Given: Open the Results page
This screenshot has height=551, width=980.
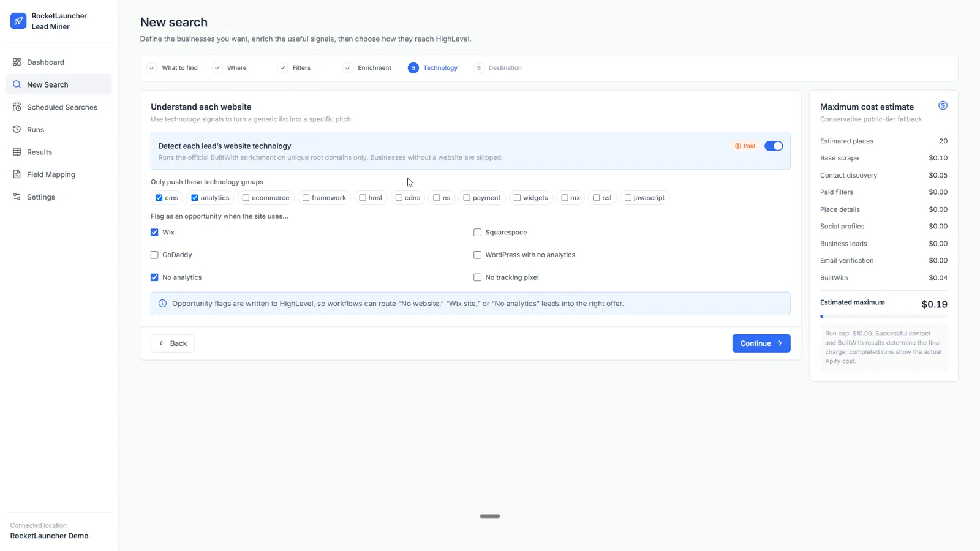Looking at the screenshot, I should coord(59,152).
